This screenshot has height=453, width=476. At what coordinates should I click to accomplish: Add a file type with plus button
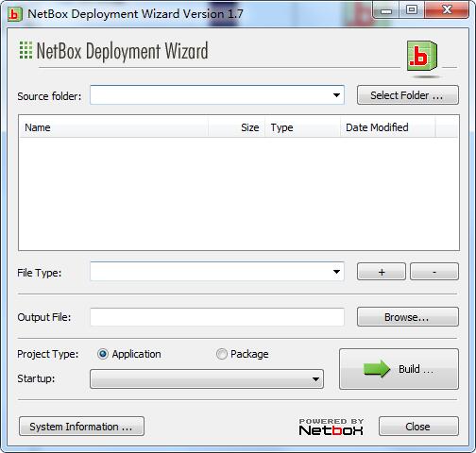[382, 272]
